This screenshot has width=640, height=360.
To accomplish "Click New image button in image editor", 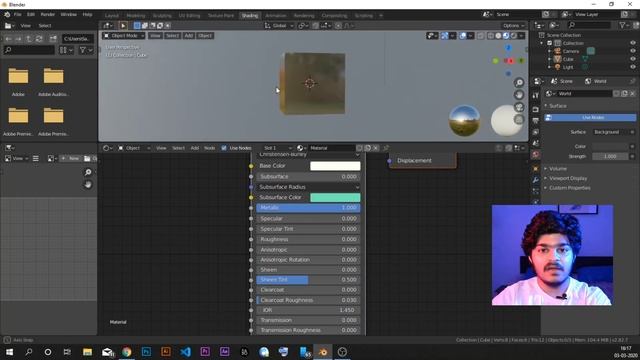I will [70, 158].
